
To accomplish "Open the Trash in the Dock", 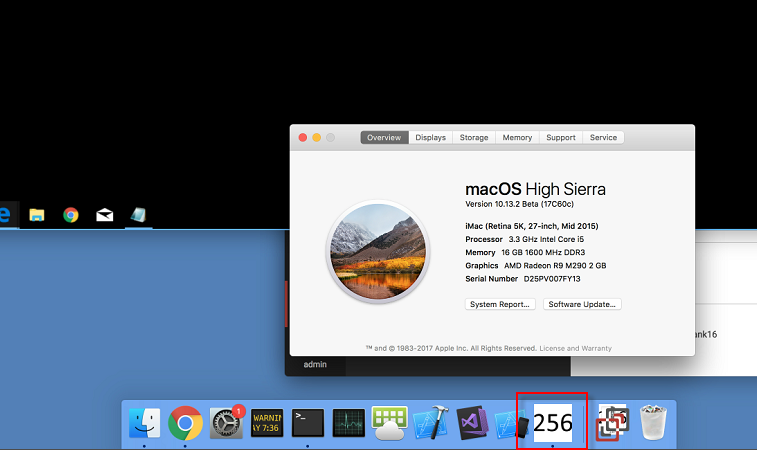I will 653,423.
